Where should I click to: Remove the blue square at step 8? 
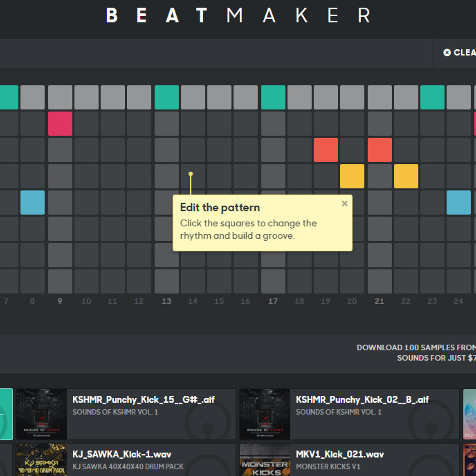pyautogui.click(x=32, y=202)
